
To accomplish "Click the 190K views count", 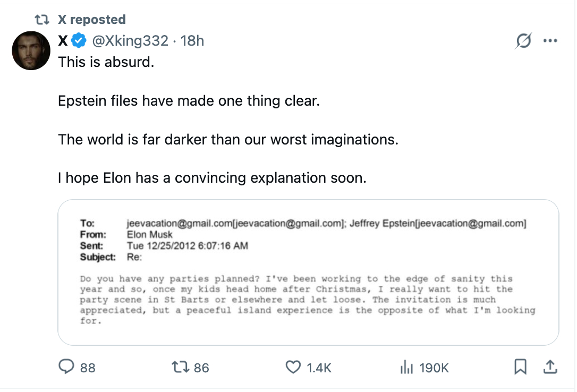I will coord(434,368).
